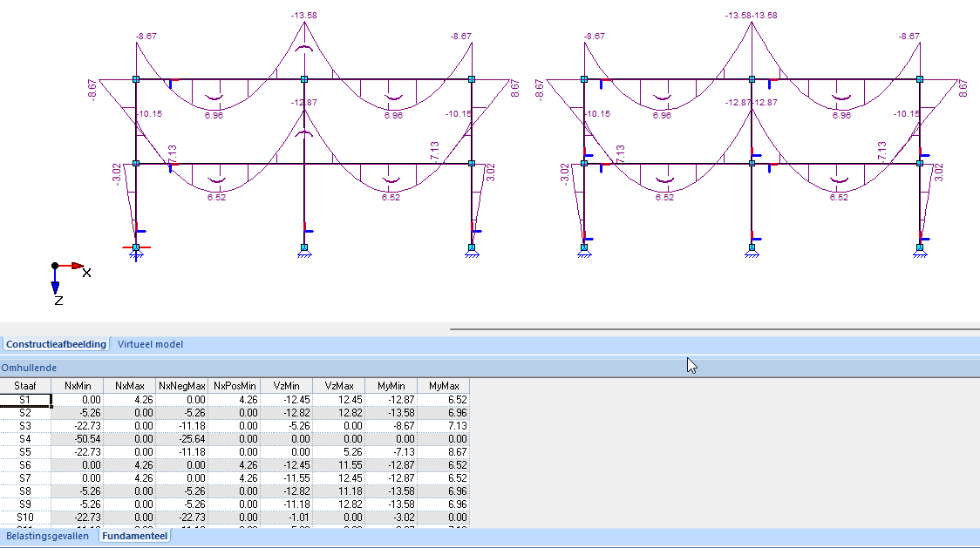The width and height of the screenshot is (980, 548).
Task: Select row S6 in the Staaf column
Action: click(25, 465)
